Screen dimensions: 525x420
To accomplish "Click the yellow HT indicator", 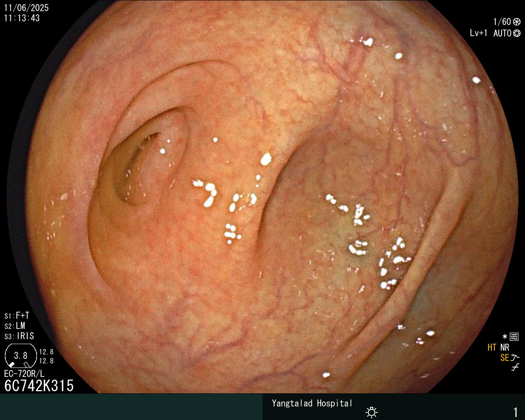I will pos(492,347).
